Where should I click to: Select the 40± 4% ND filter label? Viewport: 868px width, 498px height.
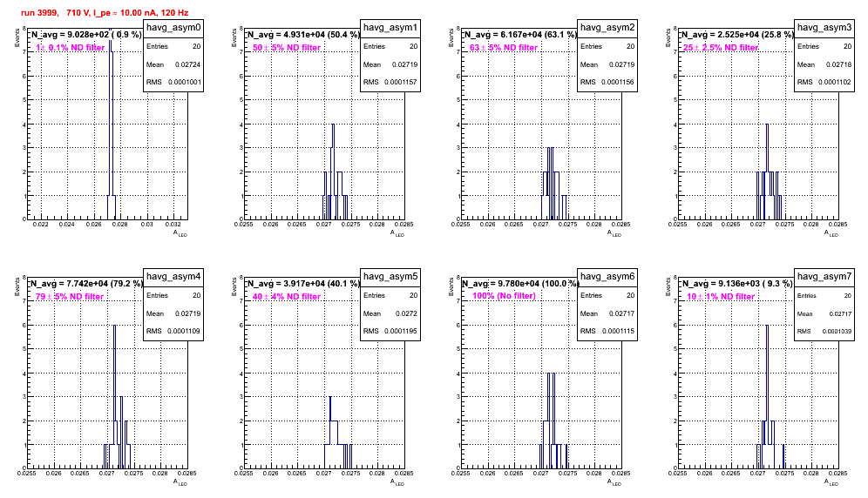[287, 297]
